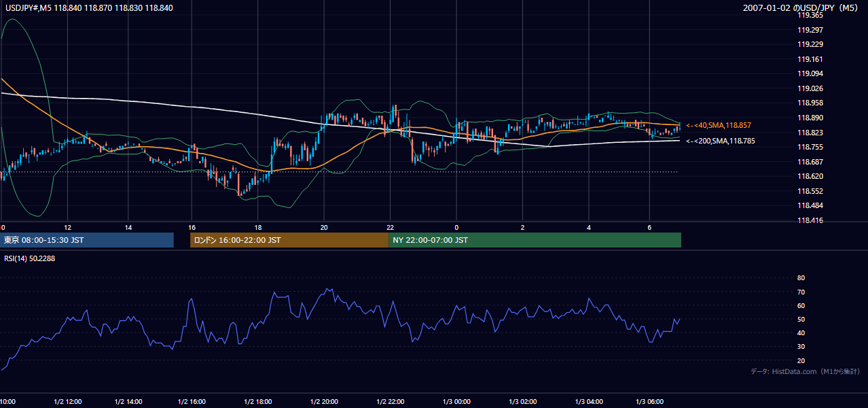Click the 118.755 price axis label

[810, 147]
